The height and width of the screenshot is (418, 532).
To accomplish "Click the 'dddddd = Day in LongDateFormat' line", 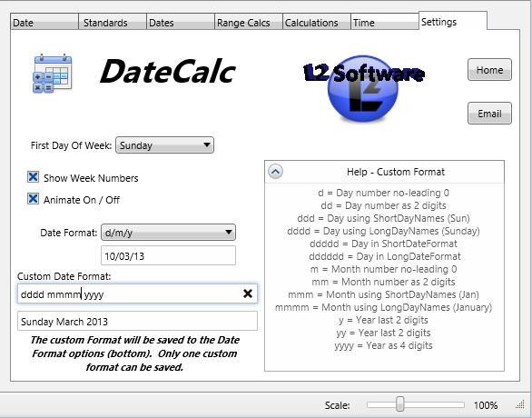I will [385, 256].
